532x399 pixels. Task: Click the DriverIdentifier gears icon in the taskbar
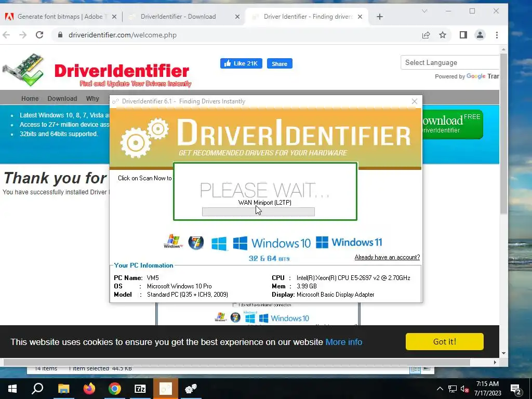click(191, 389)
